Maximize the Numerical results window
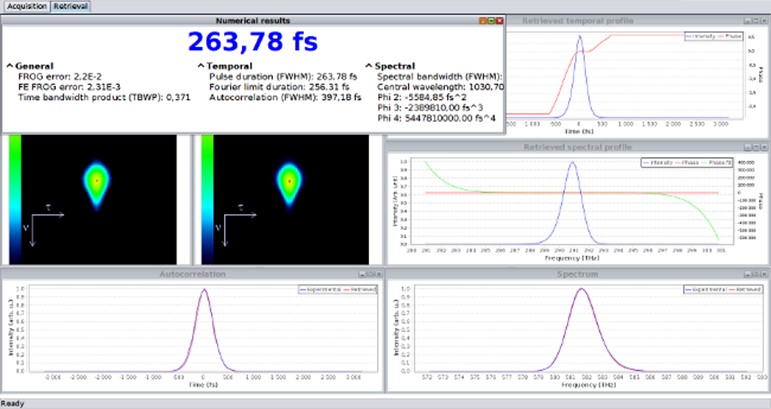The width and height of the screenshot is (771, 409). (489, 20)
